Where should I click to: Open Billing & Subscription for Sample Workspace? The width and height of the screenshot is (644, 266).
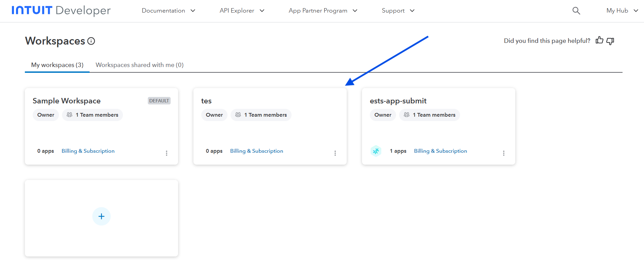[x=88, y=151]
